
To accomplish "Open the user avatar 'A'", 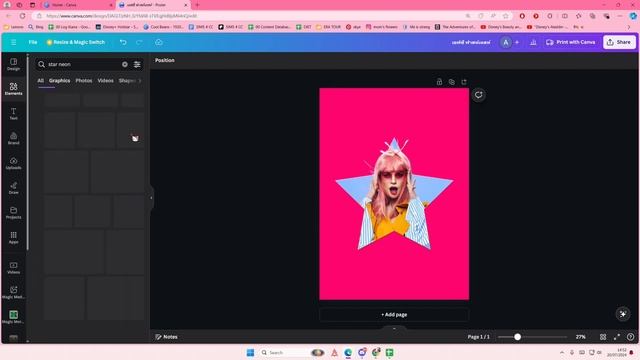I will click(x=506, y=42).
